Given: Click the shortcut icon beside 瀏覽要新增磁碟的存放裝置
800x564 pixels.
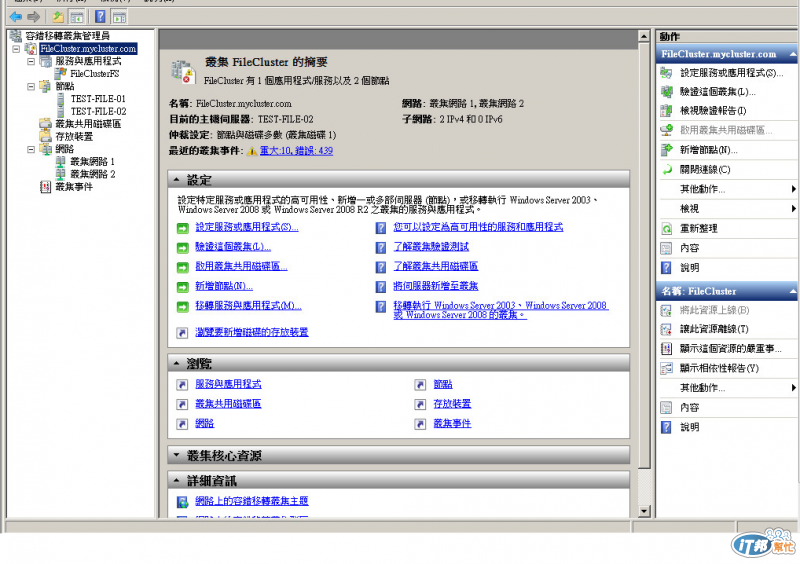Looking at the screenshot, I should [182, 333].
